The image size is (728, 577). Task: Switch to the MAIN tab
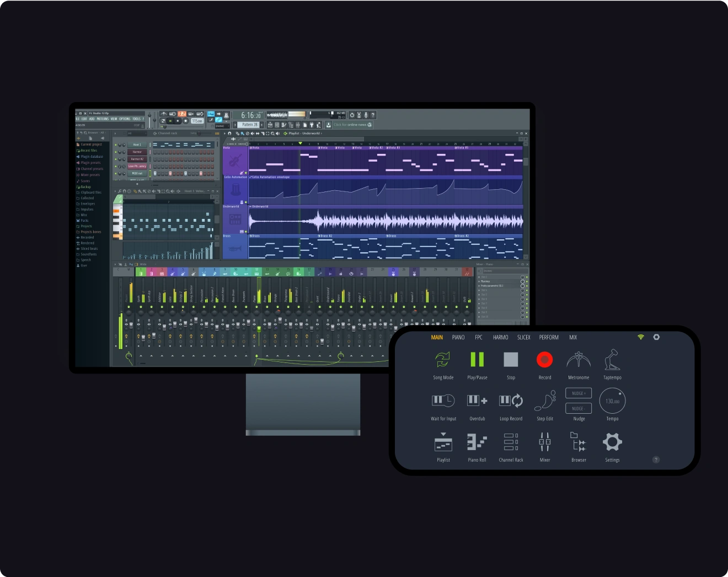coord(437,338)
